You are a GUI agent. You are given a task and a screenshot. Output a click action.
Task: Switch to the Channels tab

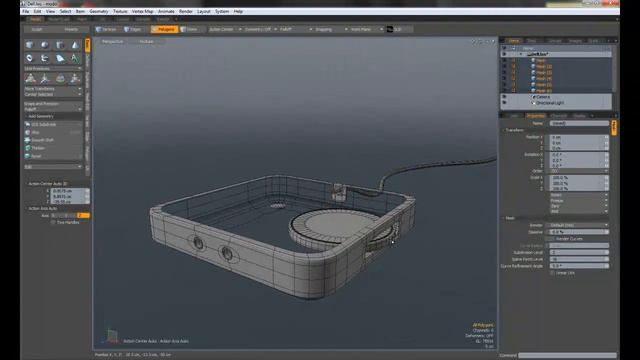pyautogui.click(x=558, y=116)
